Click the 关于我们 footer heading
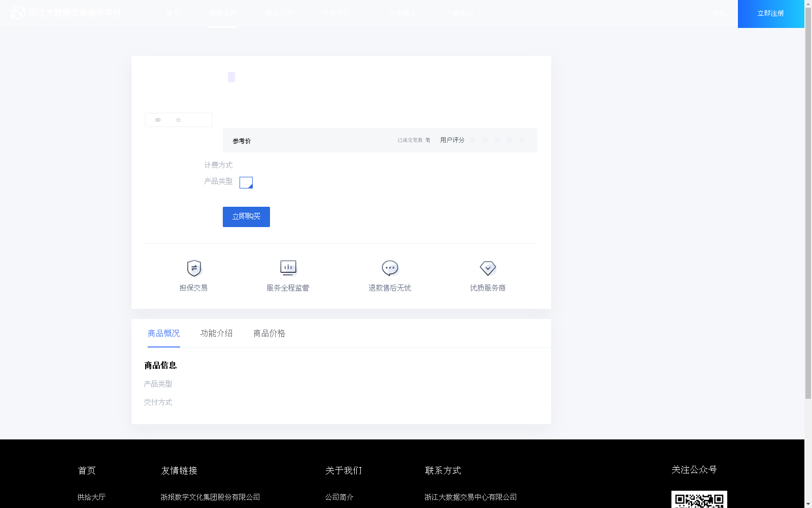This screenshot has height=508, width=812. click(x=344, y=470)
